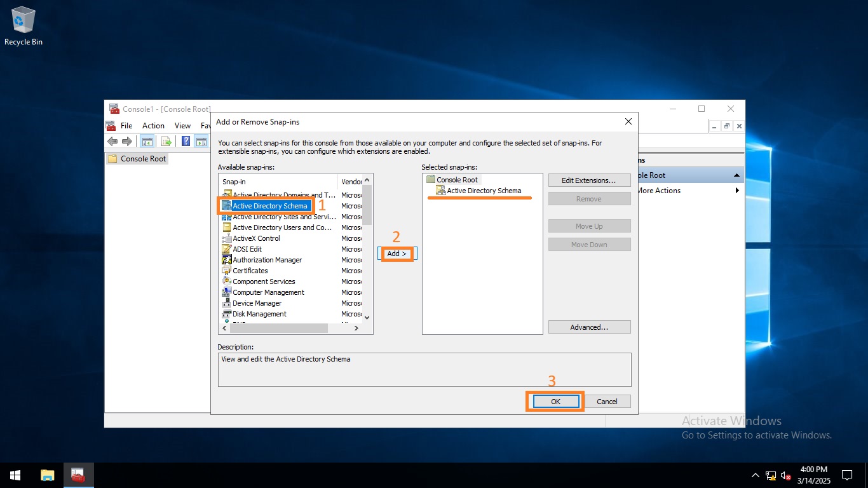This screenshot has height=488, width=868.
Task: Click the Move Down button
Action: click(589, 245)
